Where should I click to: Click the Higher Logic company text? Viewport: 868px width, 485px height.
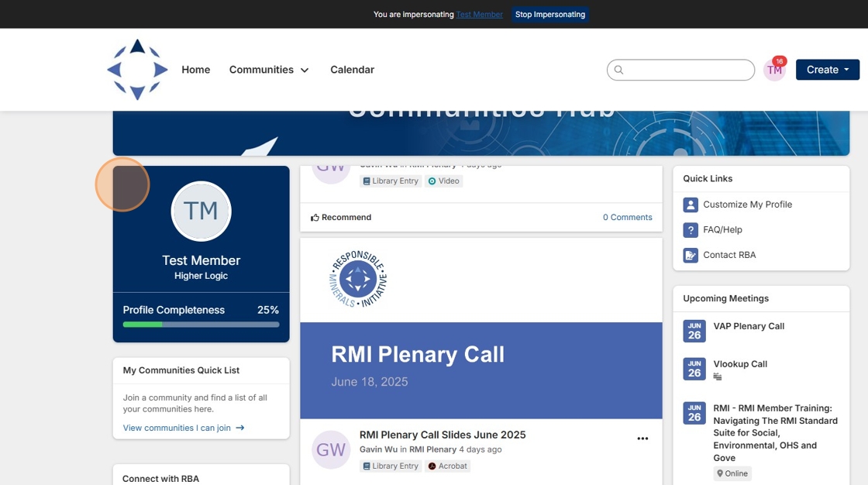(x=201, y=276)
